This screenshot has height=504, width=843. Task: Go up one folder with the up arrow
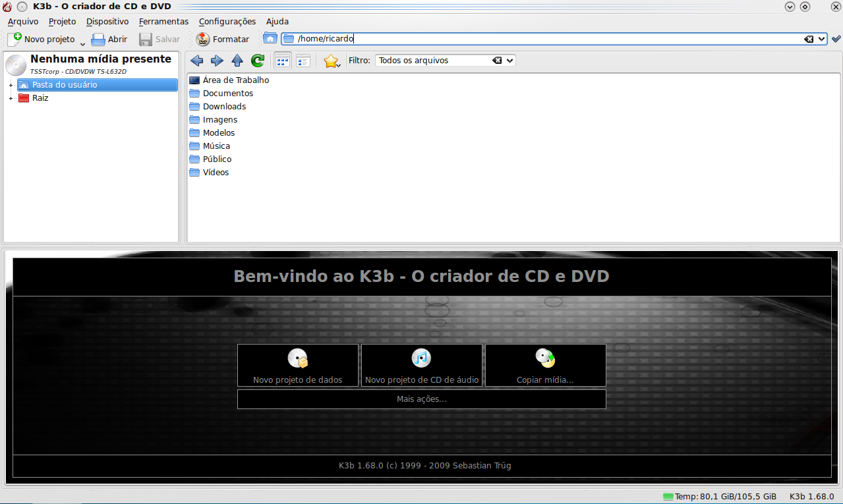click(x=237, y=61)
